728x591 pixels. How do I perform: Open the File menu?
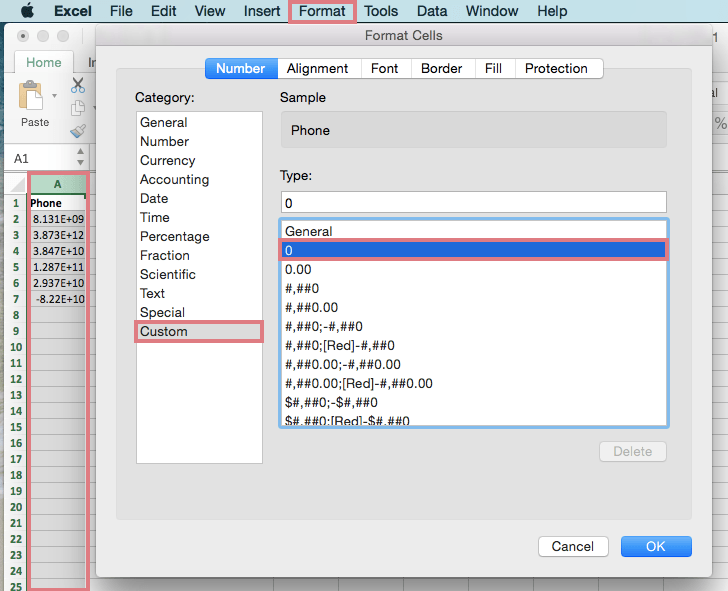coord(121,11)
